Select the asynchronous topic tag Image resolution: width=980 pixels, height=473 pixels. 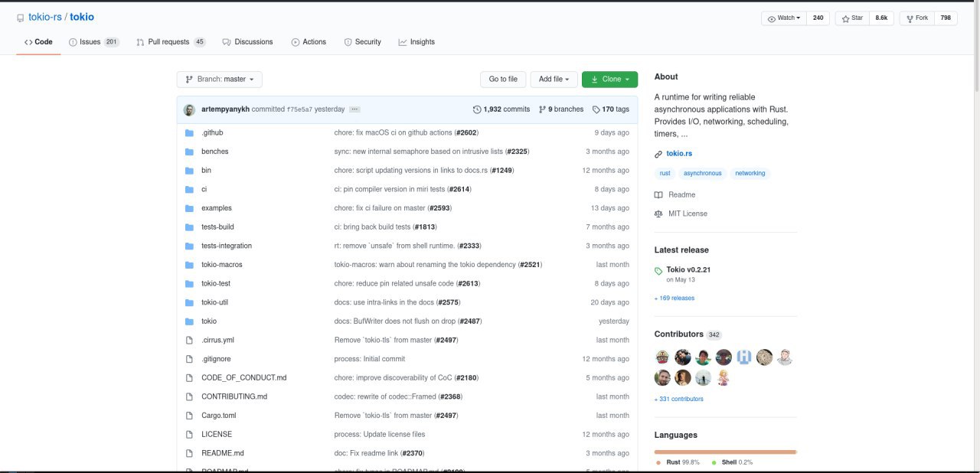pyautogui.click(x=703, y=173)
